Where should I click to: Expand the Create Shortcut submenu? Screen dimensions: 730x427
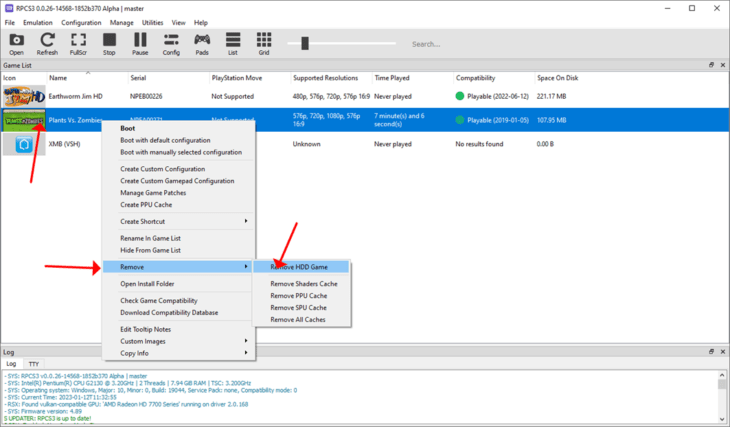[178, 221]
